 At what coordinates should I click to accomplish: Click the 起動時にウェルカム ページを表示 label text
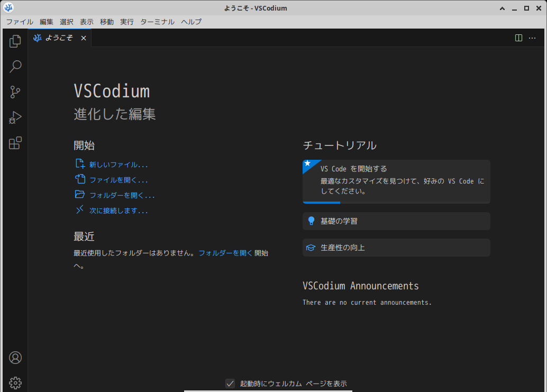coord(294,384)
